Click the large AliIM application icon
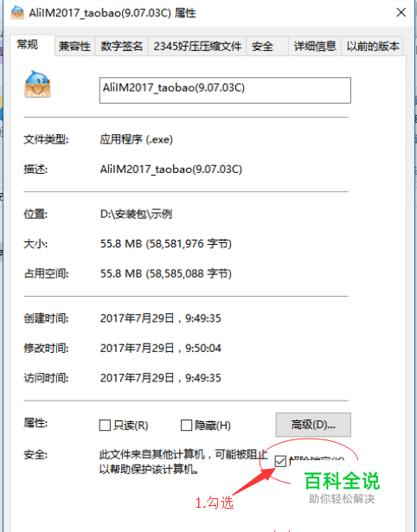The width and height of the screenshot is (417, 532). tap(38, 85)
